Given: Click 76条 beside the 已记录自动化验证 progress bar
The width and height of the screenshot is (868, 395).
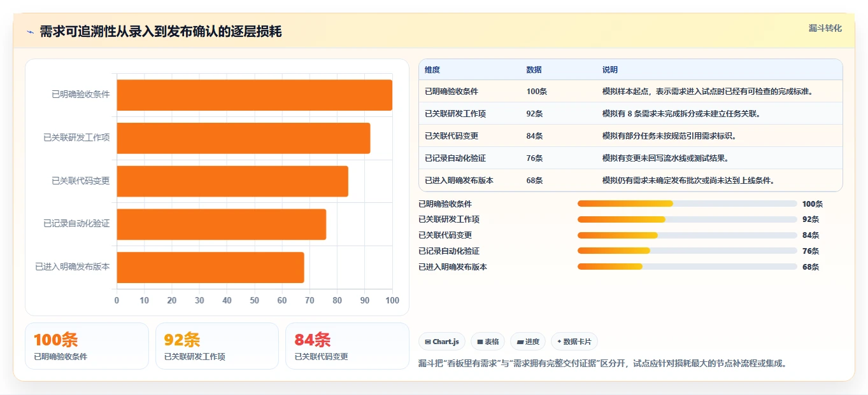Looking at the screenshot, I should click(811, 251).
